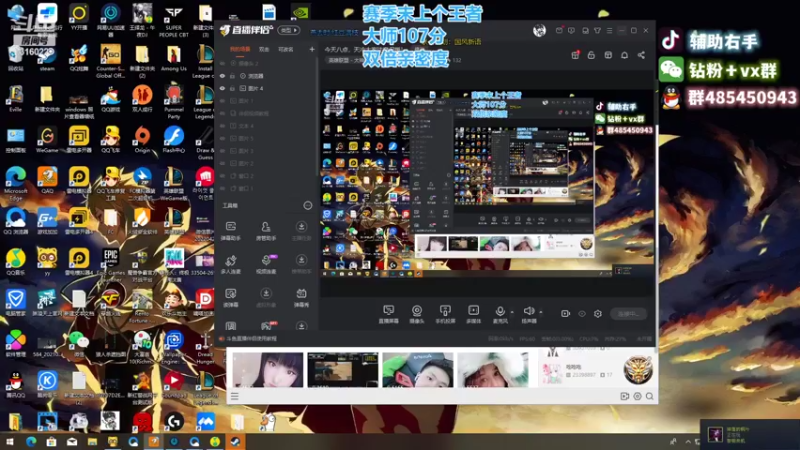Viewport: 800px width, 450px height.
Task: Toggle preview eye icon beside settings gear
Action: [582, 313]
